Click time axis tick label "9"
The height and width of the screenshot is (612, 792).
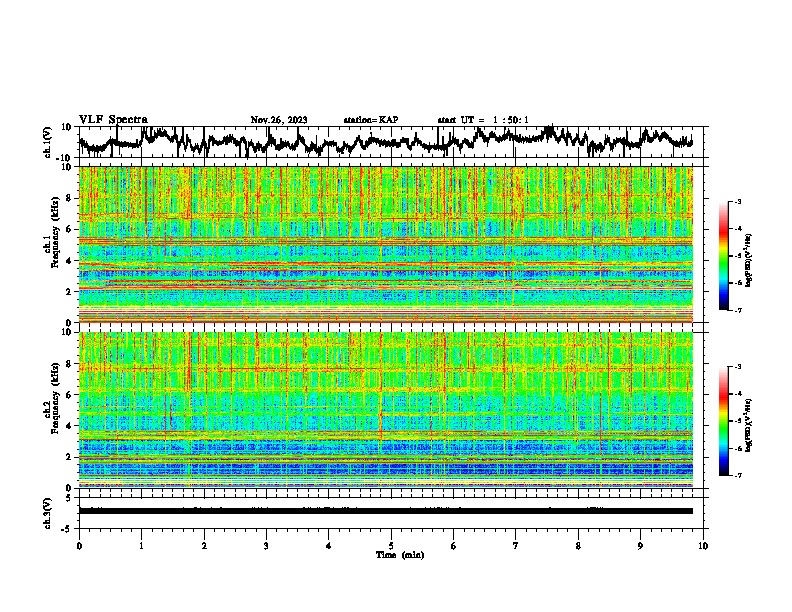tap(640, 546)
